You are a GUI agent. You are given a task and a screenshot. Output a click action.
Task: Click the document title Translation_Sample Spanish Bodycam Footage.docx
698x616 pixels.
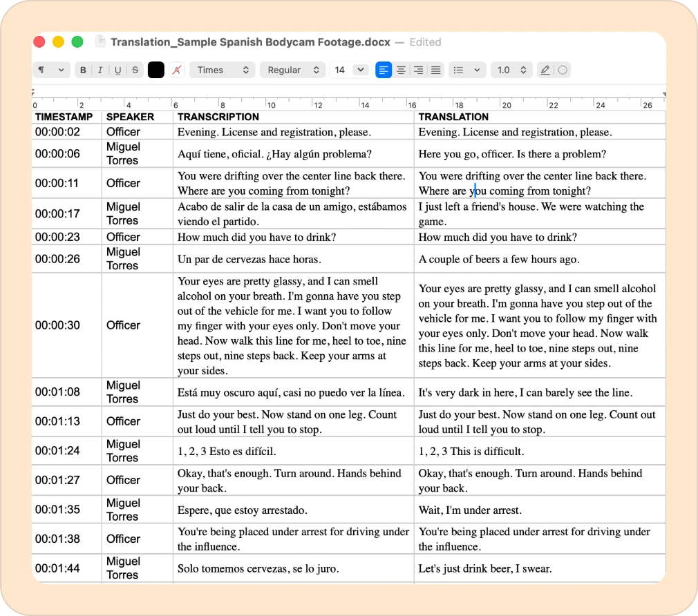pyautogui.click(x=250, y=42)
